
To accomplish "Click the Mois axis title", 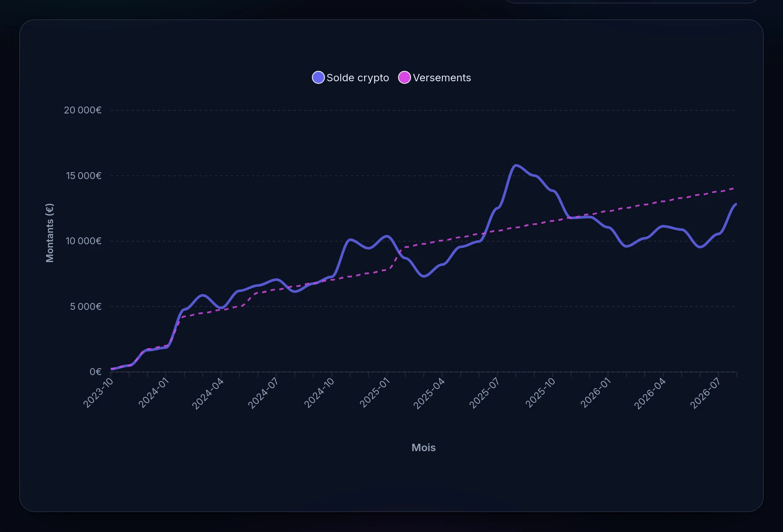I will (x=424, y=448).
